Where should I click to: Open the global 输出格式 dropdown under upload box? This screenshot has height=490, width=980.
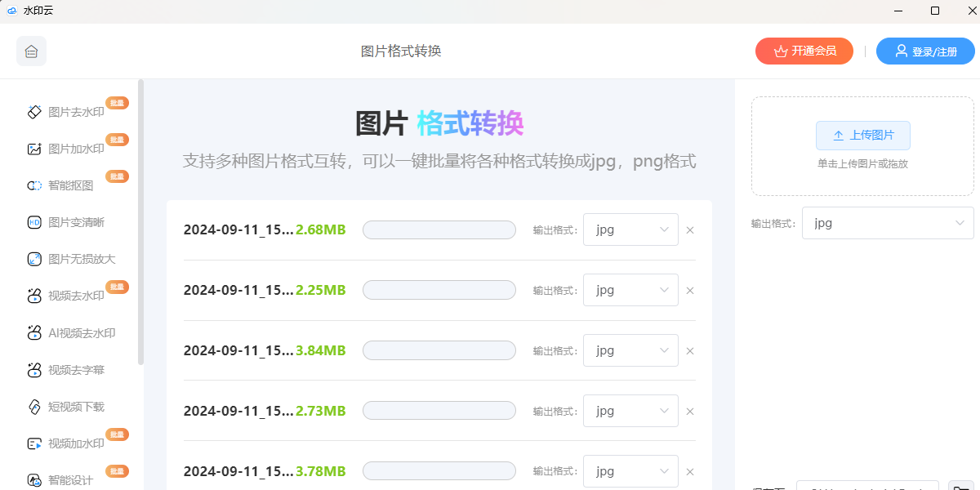point(888,223)
